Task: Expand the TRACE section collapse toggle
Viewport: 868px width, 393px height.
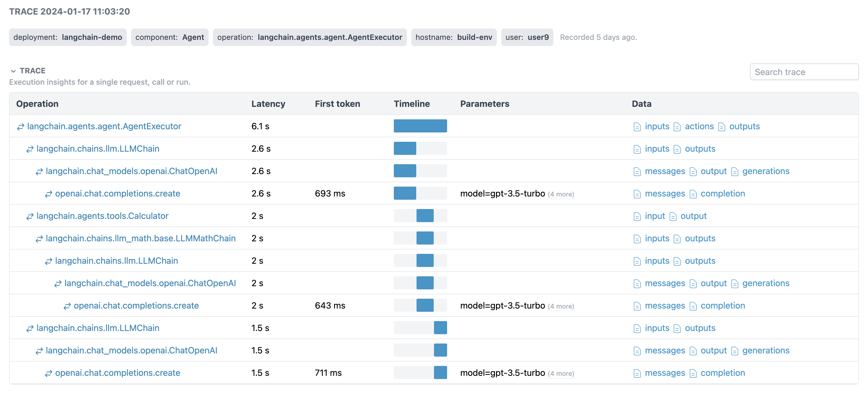Action: click(x=12, y=70)
